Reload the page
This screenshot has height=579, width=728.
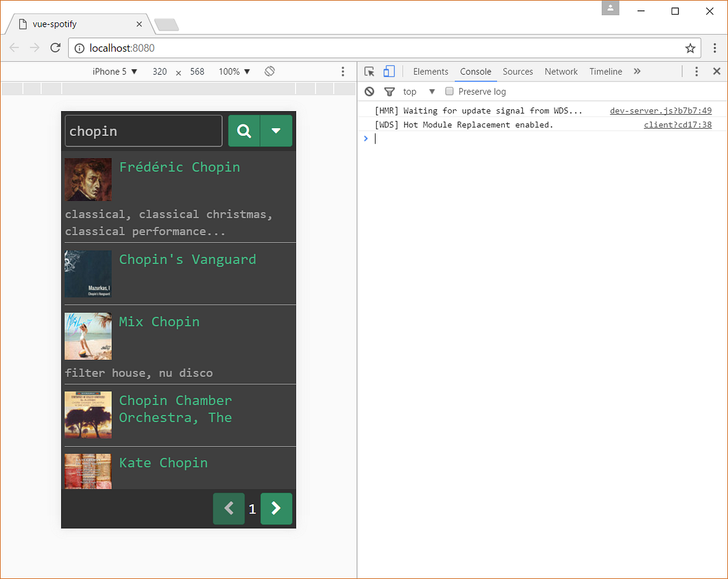(55, 48)
